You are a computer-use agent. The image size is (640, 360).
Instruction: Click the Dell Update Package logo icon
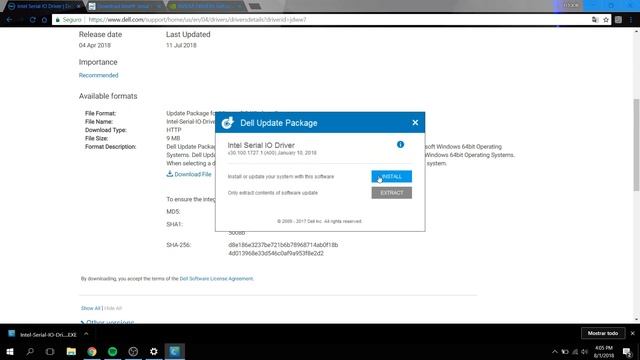(x=228, y=122)
